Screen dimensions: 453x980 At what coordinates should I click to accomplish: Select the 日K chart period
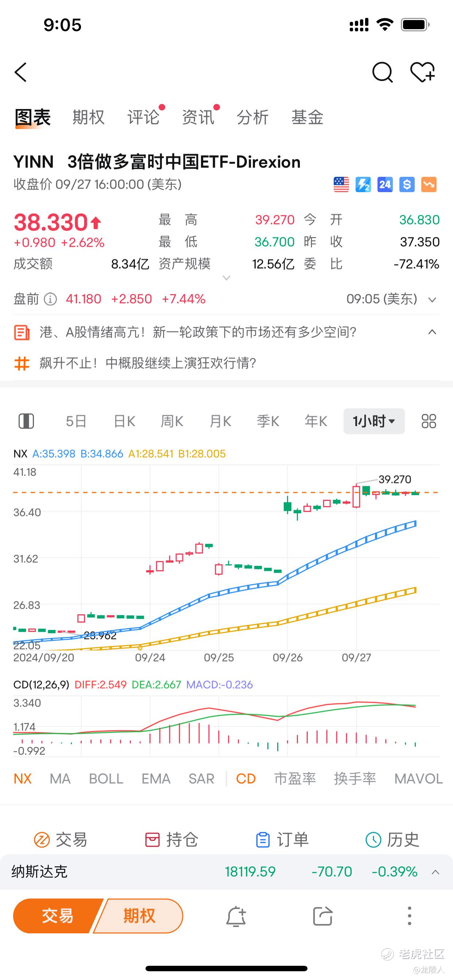coord(124,421)
